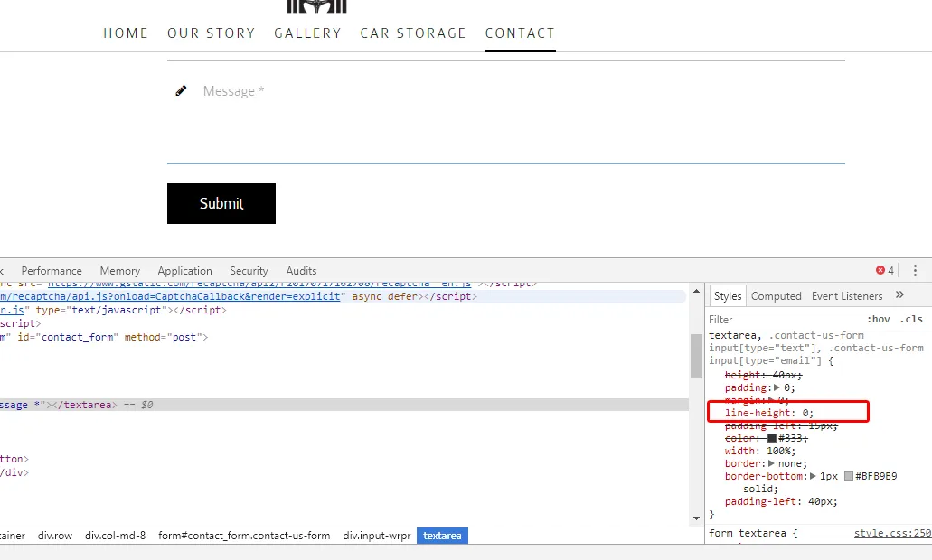Expand the border-bottom shorthand triangle

(x=813, y=476)
